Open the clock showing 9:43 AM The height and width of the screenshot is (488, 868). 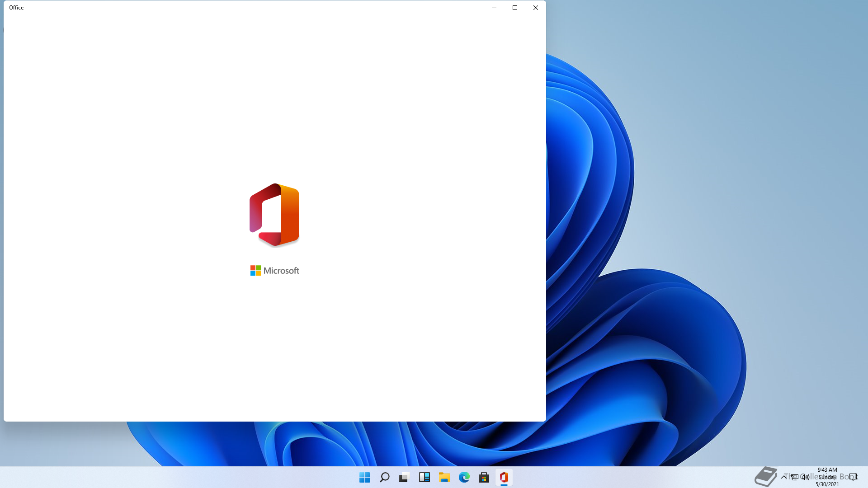pos(827,477)
